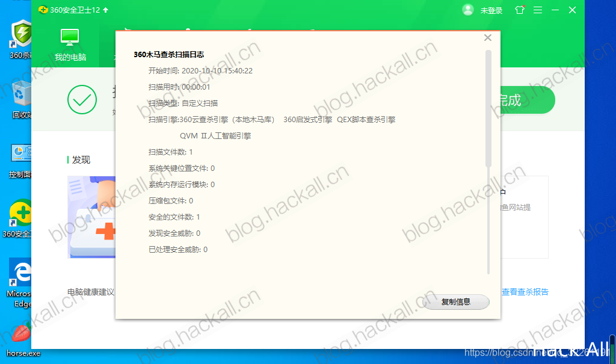This screenshot has height=364, width=616.
Task: Open the 360安全卫士 desktop shortcut
Action: click(19, 218)
